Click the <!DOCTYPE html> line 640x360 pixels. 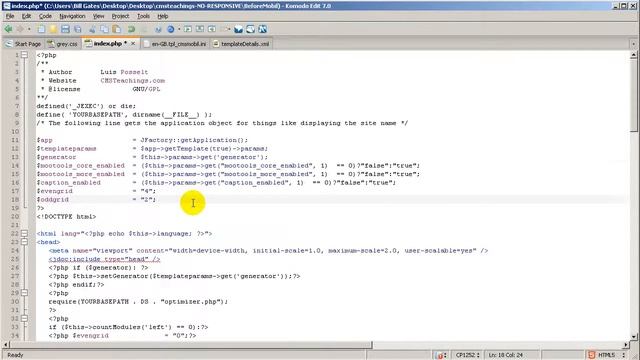[66, 217]
